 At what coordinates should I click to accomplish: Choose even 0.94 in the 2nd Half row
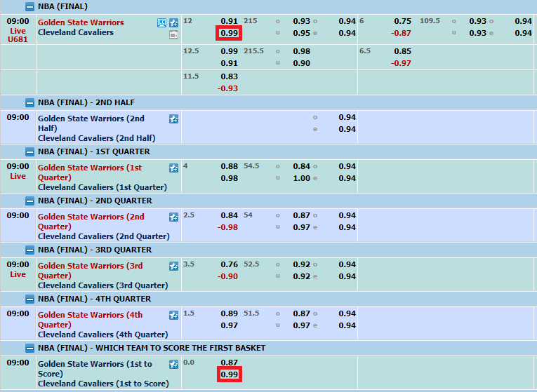tap(347, 129)
